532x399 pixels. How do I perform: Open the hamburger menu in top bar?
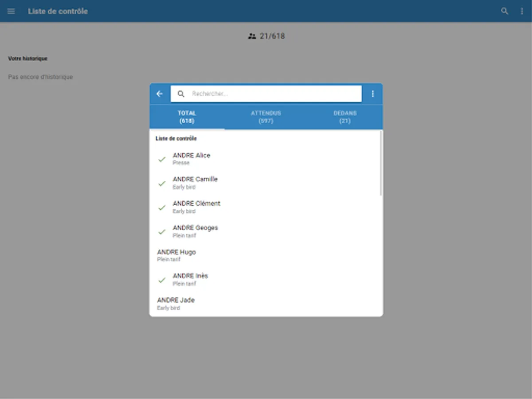[x=11, y=11]
